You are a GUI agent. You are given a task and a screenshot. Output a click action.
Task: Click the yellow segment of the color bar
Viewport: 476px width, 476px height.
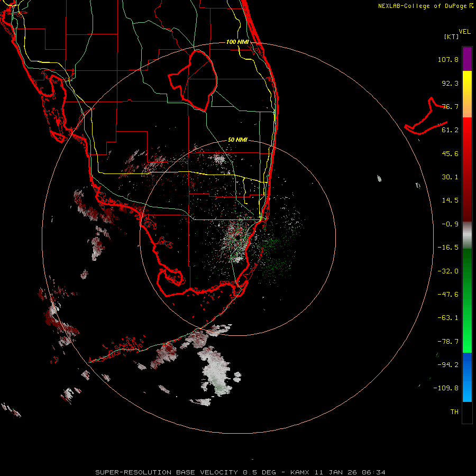pyautogui.click(x=467, y=94)
